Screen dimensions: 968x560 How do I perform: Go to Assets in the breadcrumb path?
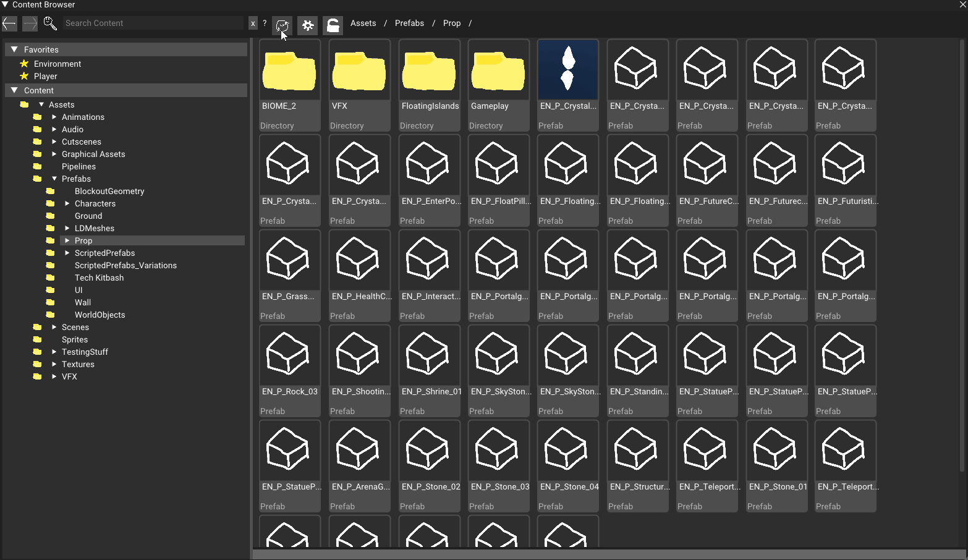[363, 23]
